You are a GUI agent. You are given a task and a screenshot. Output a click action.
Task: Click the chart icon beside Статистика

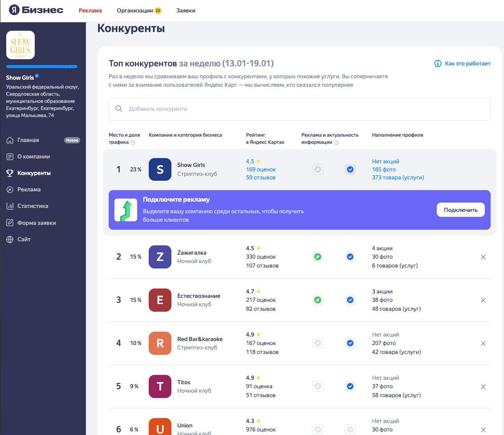[x=10, y=206]
